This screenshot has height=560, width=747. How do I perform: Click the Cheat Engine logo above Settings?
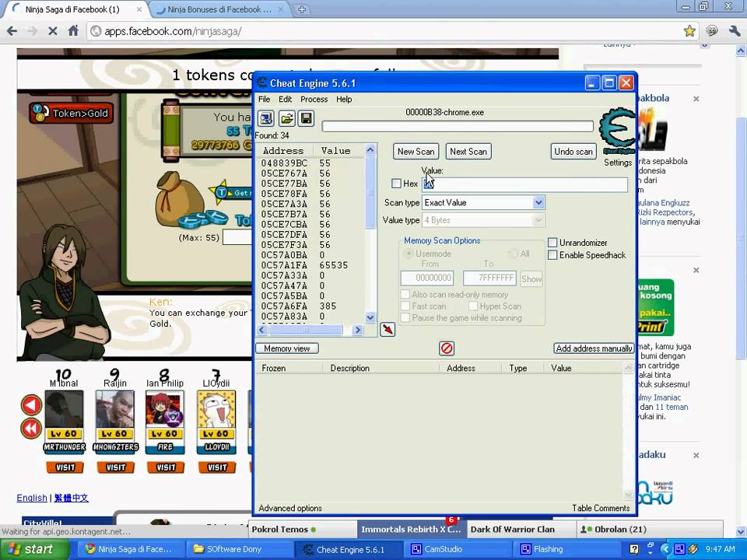[618, 131]
